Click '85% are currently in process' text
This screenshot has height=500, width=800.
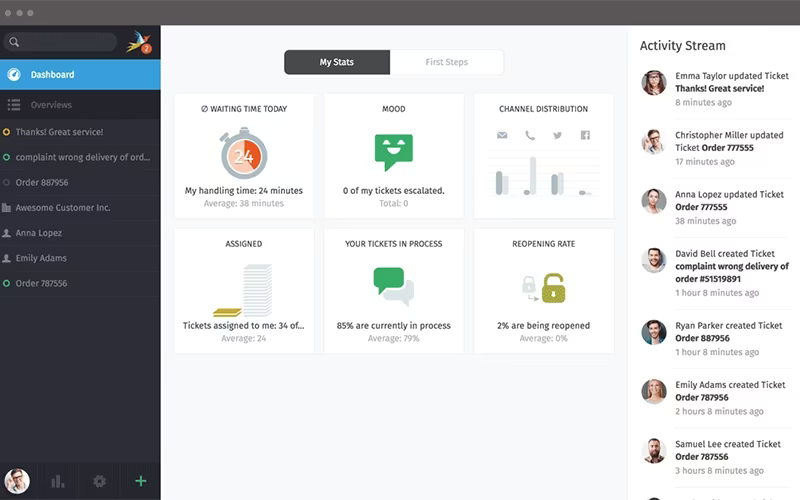coord(393,326)
